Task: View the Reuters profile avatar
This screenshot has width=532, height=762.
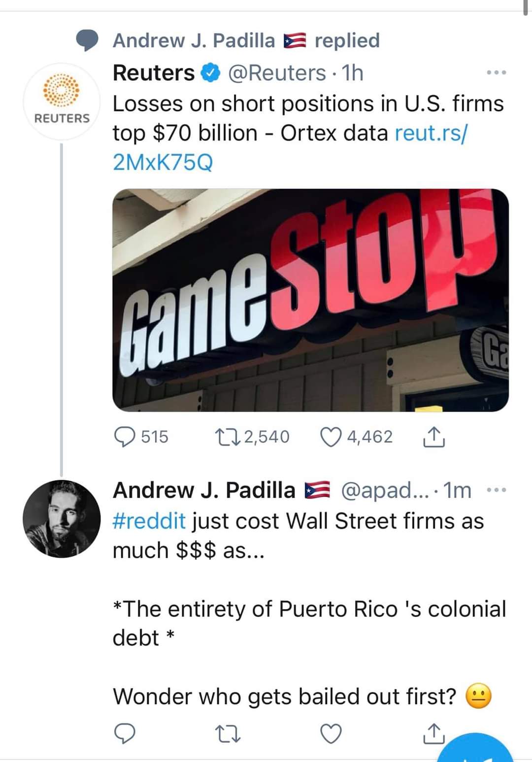Action: (62, 101)
